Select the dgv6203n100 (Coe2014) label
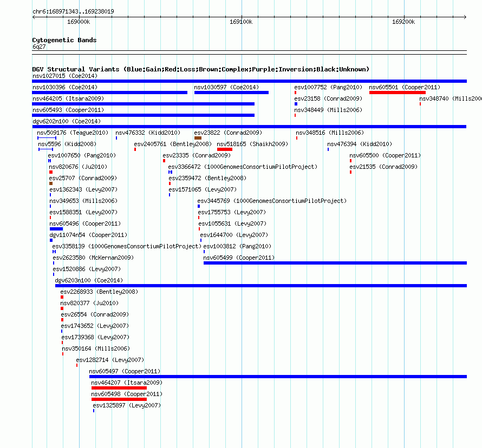The image size is (482, 448). point(89,280)
